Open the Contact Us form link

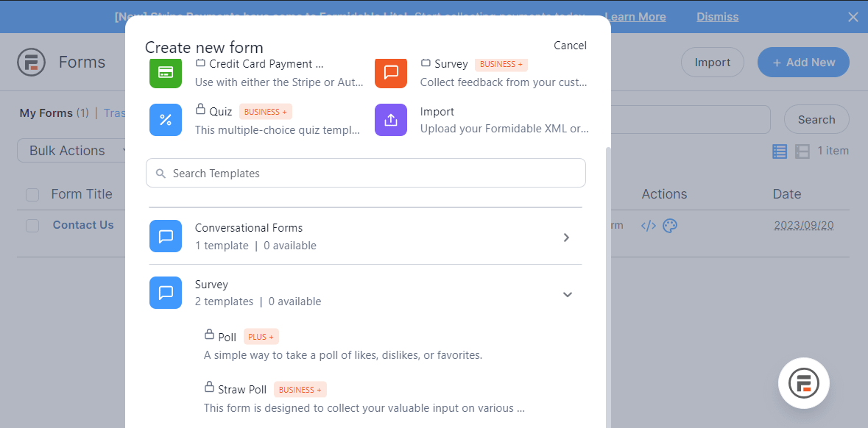[83, 225]
